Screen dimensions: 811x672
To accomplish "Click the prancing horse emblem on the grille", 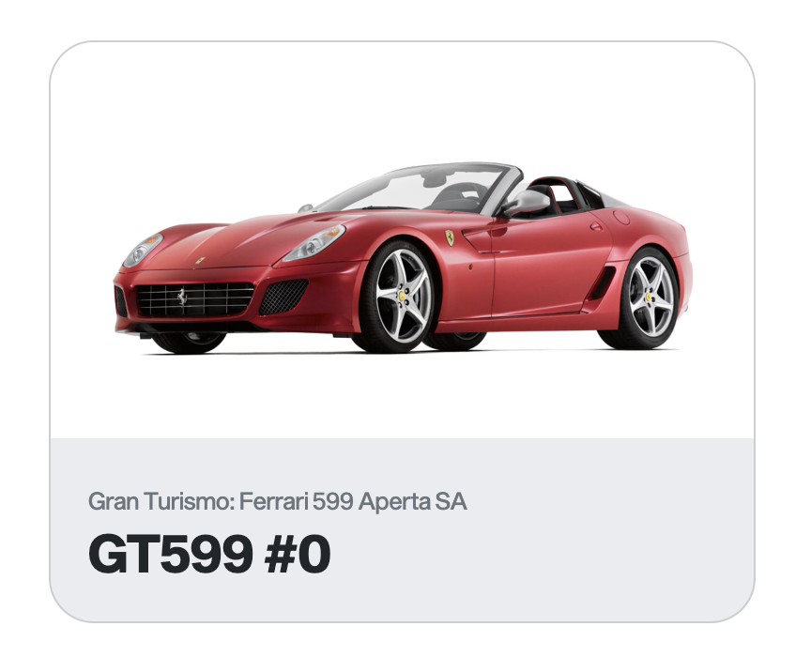I will point(182,297).
